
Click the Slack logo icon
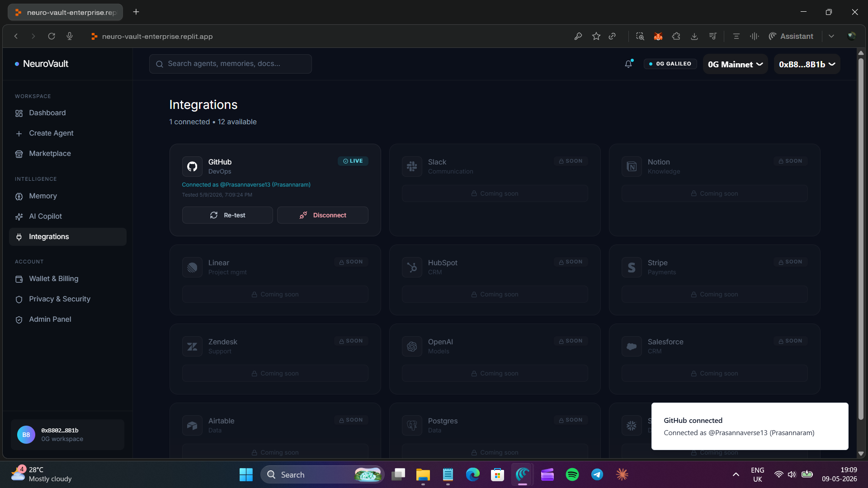(412, 166)
